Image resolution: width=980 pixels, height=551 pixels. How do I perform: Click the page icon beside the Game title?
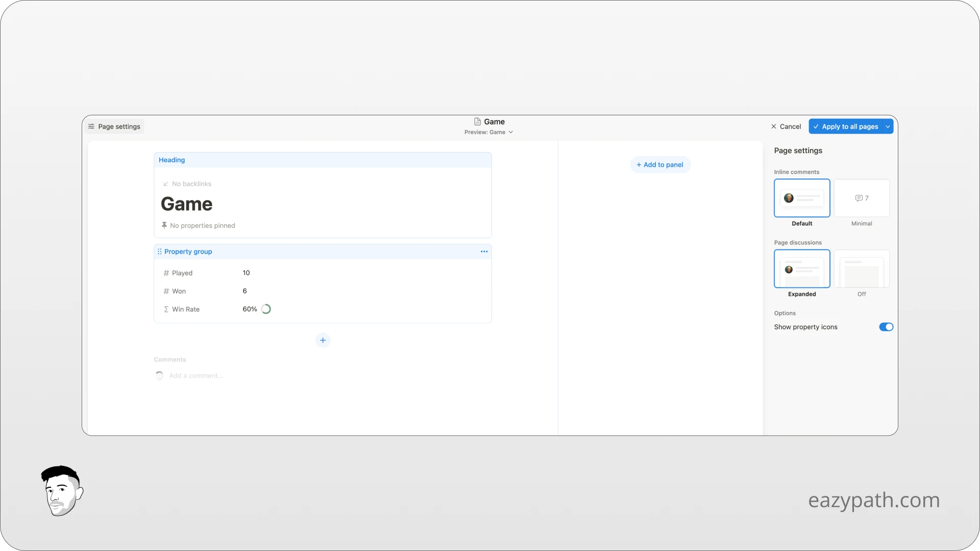click(x=477, y=121)
